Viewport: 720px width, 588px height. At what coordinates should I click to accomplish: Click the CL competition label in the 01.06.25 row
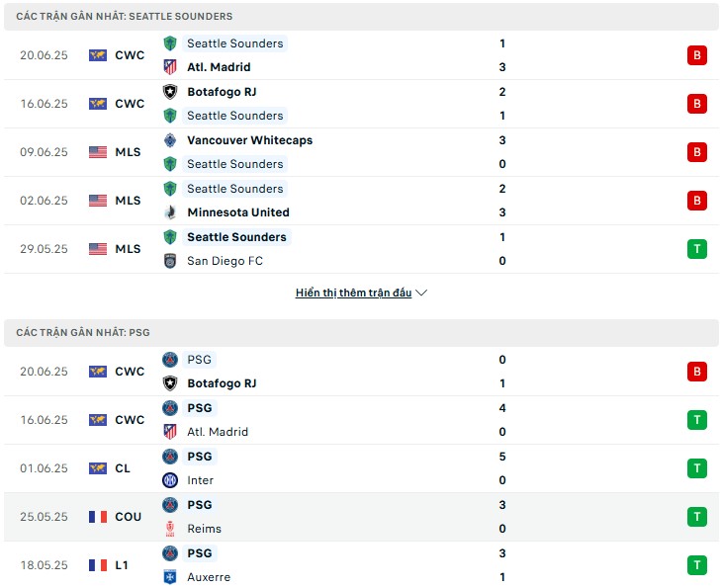(x=123, y=468)
